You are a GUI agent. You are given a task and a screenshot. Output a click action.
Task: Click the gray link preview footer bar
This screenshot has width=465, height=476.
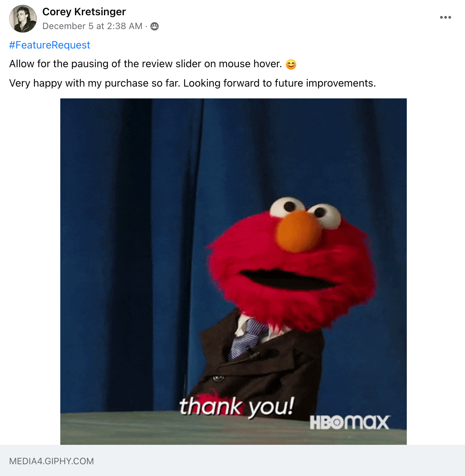(x=232, y=461)
